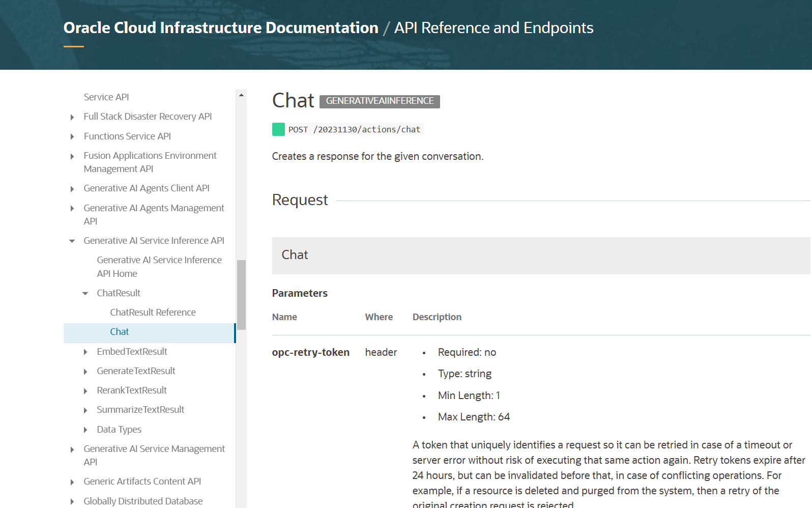Expand SummarizeTextResult node arrow
Screen dimensions: 812x508
85,410
